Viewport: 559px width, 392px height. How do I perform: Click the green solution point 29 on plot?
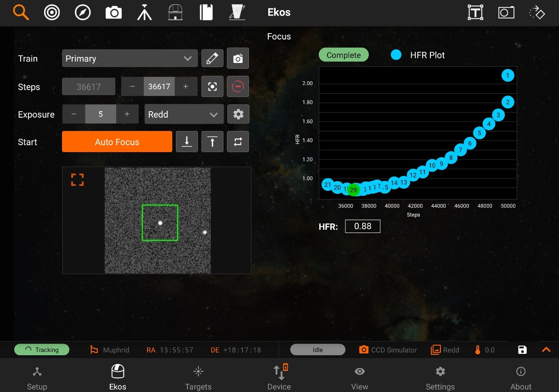(x=353, y=190)
